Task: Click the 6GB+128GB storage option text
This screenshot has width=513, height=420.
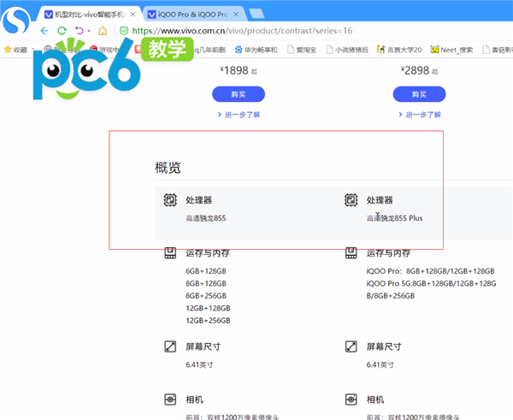Action: click(206, 271)
